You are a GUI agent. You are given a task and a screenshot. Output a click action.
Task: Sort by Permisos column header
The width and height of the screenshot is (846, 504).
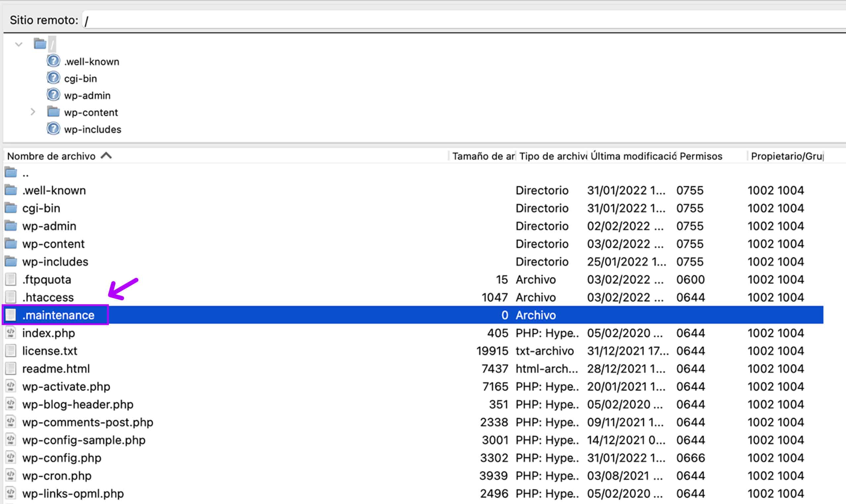(701, 156)
